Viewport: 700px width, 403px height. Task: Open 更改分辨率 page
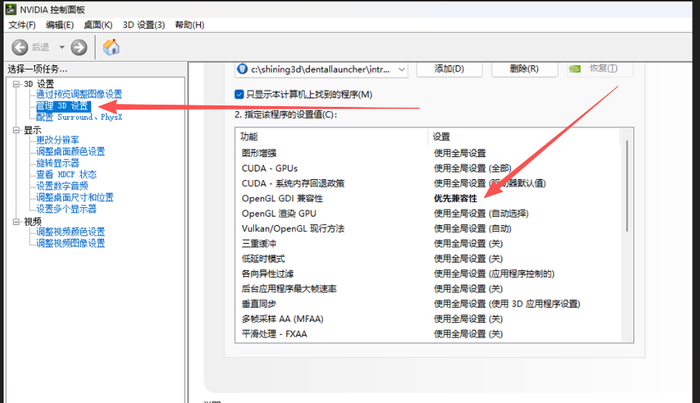point(58,140)
